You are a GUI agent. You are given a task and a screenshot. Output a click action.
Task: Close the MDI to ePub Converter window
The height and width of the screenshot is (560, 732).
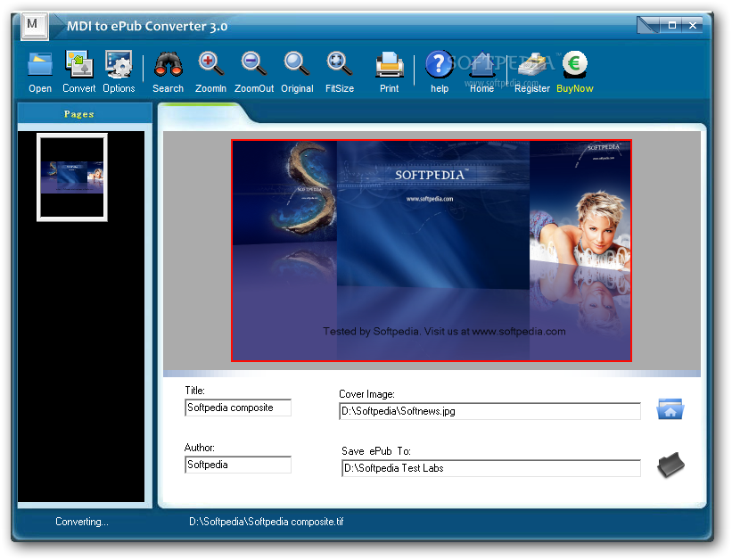[x=693, y=25]
